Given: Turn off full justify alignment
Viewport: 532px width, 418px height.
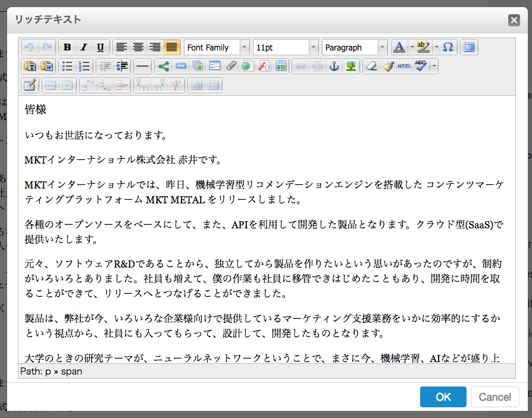Looking at the screenshot, I should click(x=171, y=48).
